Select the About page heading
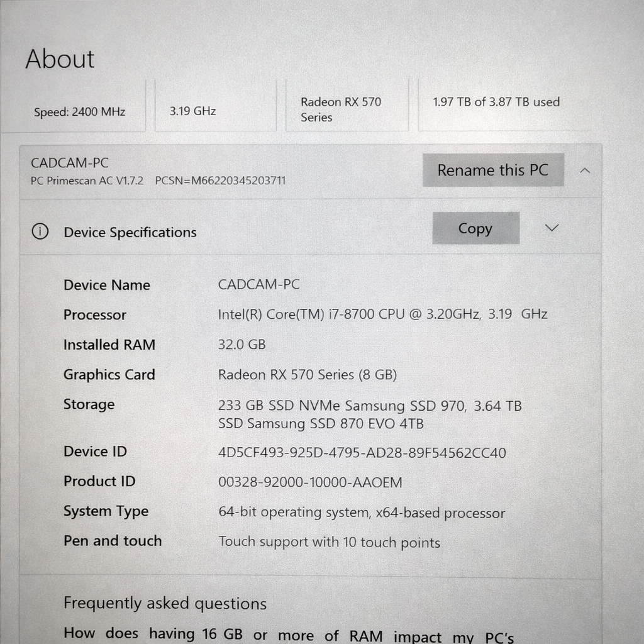Image resolution: width=644 pixels, height=644 pixels. pyautogui.click(x=60, y=58)
